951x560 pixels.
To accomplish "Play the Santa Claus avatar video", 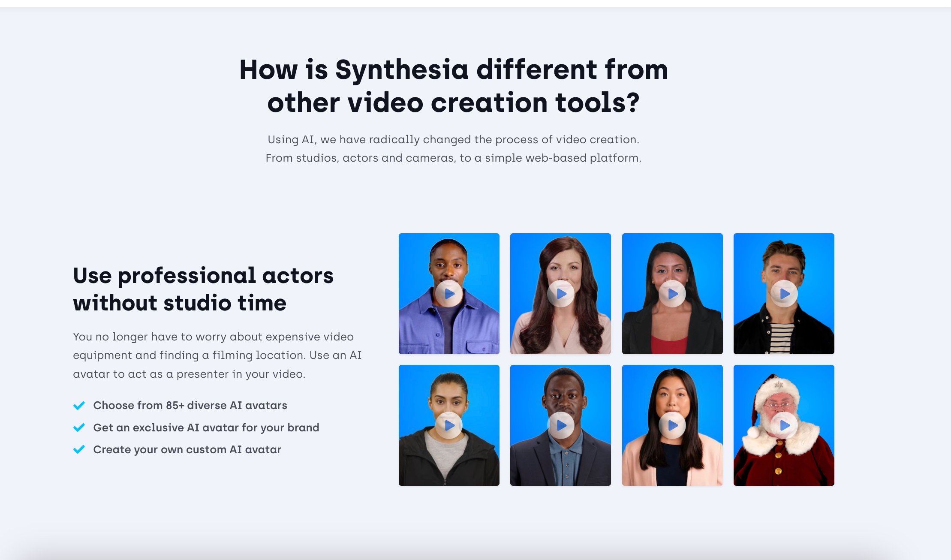I will [784, 425].
